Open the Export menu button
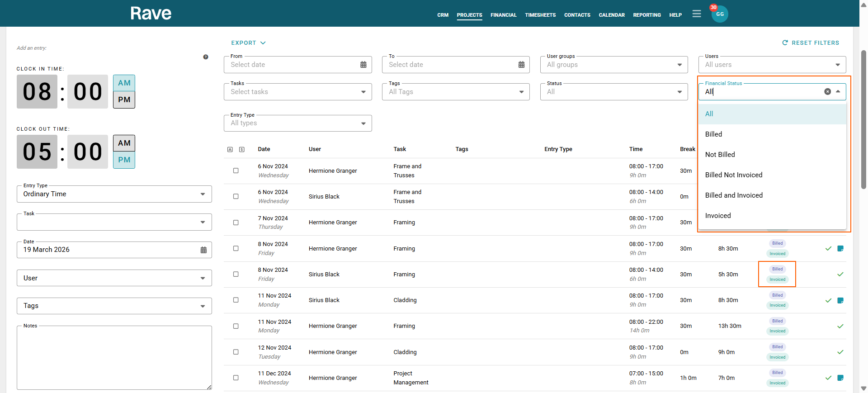The height and width of the screenshot is (393, 868). click(x=248, y=43)
